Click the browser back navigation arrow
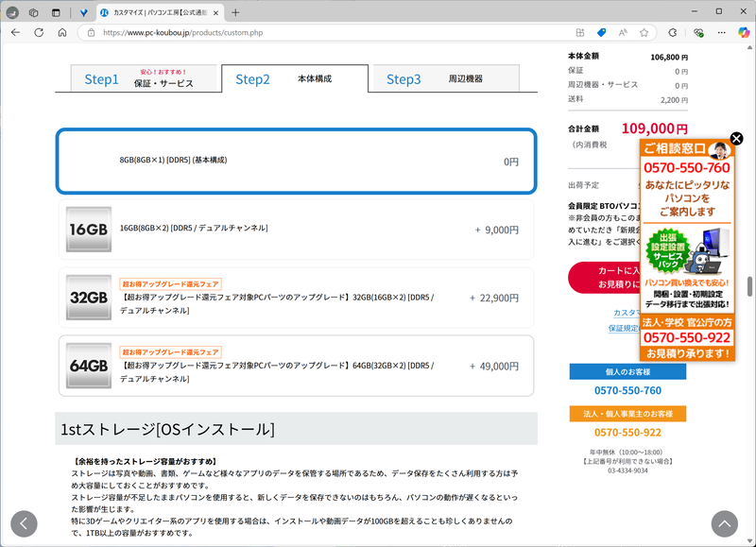756x547 pixels. click(x=15, y=32)
